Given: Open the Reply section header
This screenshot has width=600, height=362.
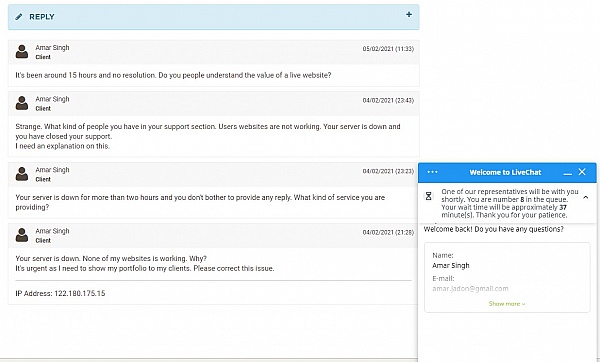Looking at the screenshot, I should (214, 17).
